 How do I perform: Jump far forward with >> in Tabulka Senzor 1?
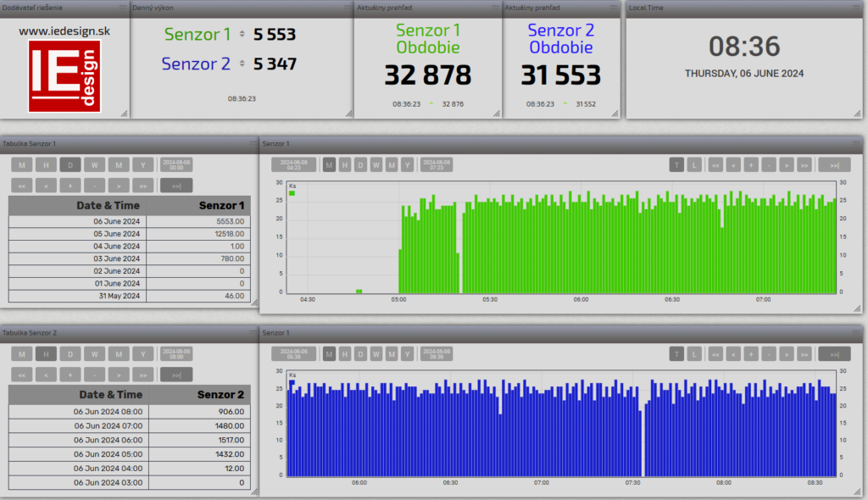click(142, 186)
